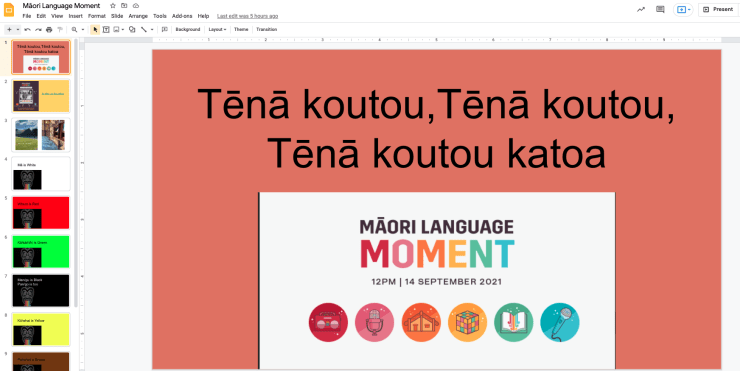Select the Line tool

[x=144, y=29]
